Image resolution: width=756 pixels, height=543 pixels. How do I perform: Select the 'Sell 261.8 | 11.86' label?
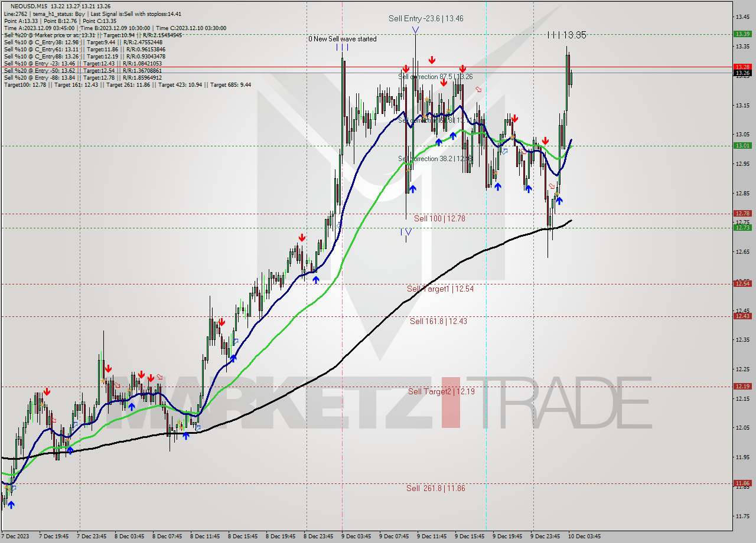point(436,488)
